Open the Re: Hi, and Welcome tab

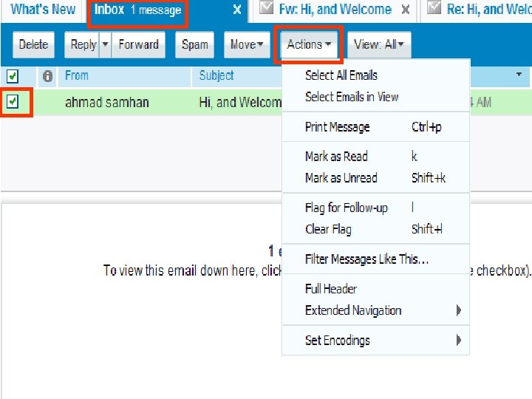(x=489, y=10)
